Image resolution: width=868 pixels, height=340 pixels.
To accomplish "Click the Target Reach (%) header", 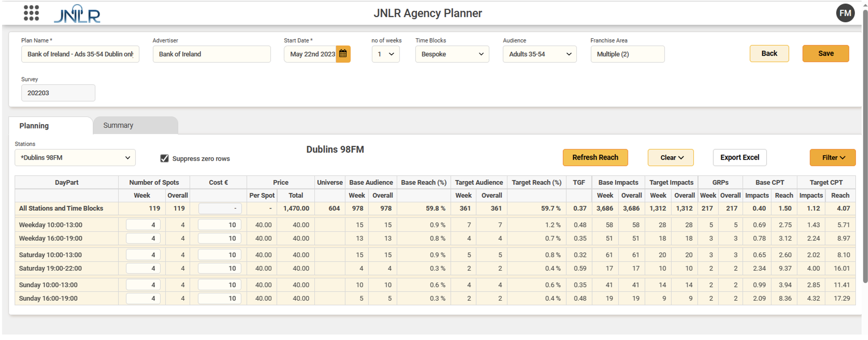I will click(x=537, y=182).
